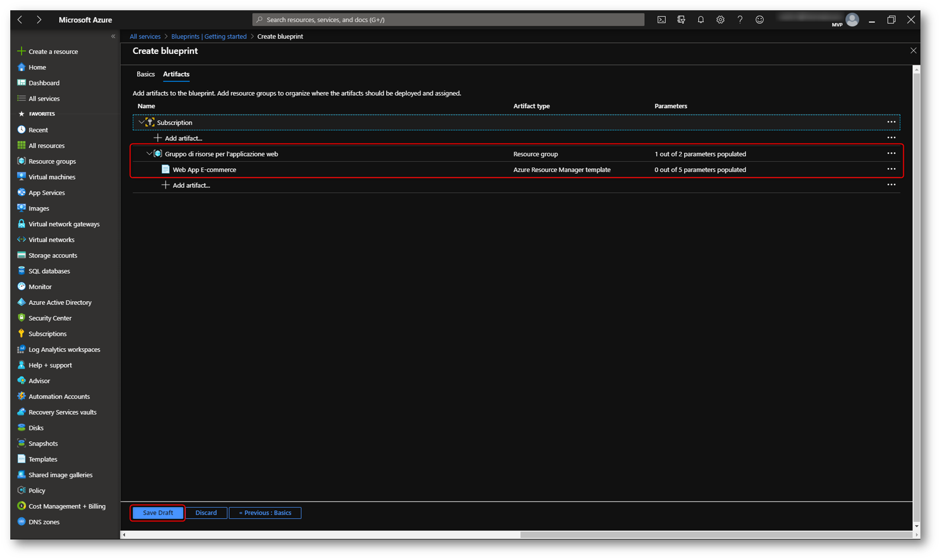Open Policy in the sidebar
This screenshot has width=941, height=560.
[37, 490]
